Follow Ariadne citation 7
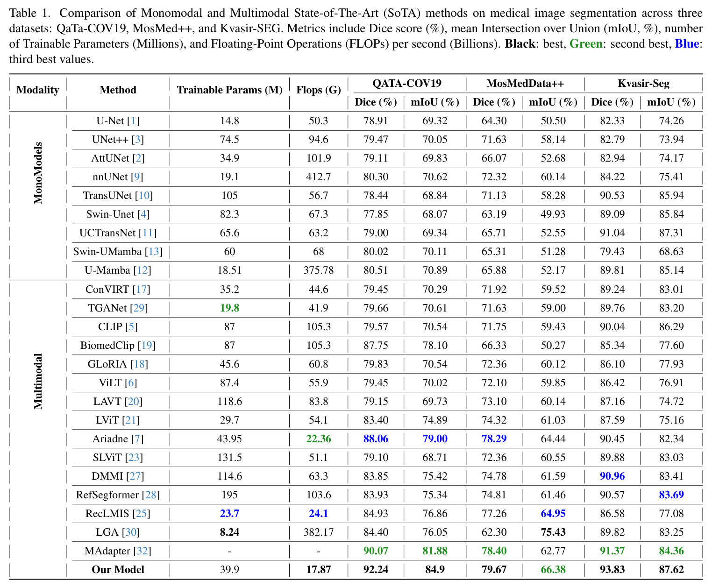The image size is (712, 588). coord(137,439)
